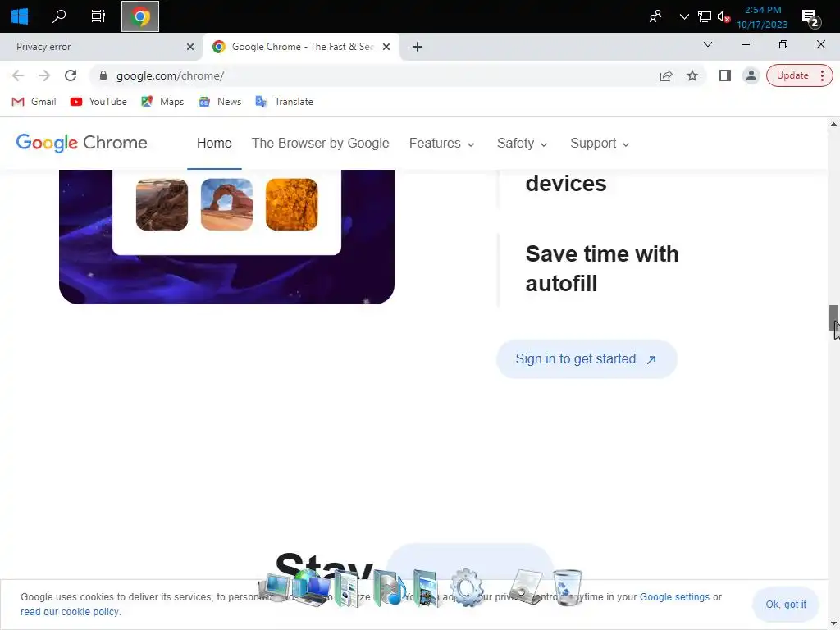
Task: Open a new browser tab
Action: coord(418,47)
